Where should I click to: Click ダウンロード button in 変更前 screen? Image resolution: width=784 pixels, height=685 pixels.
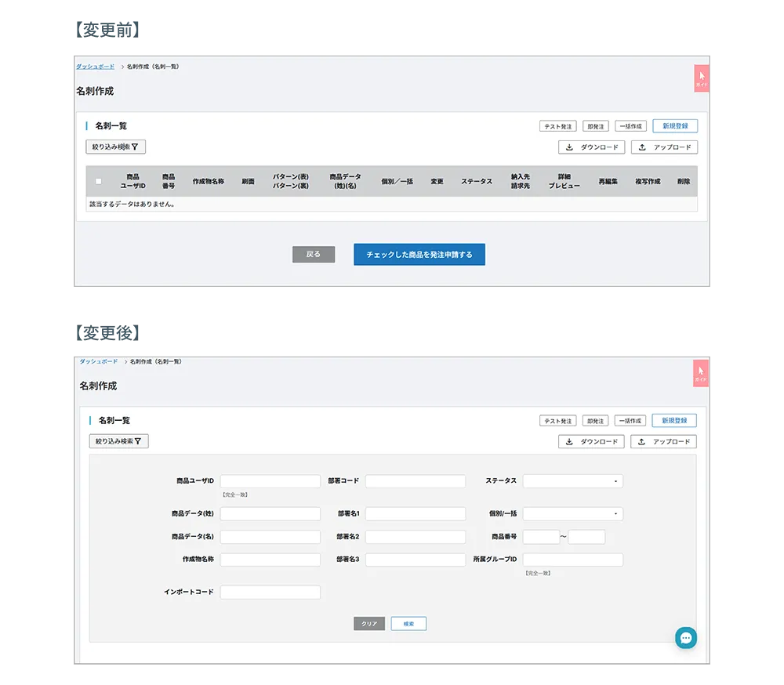pos(591,147)
